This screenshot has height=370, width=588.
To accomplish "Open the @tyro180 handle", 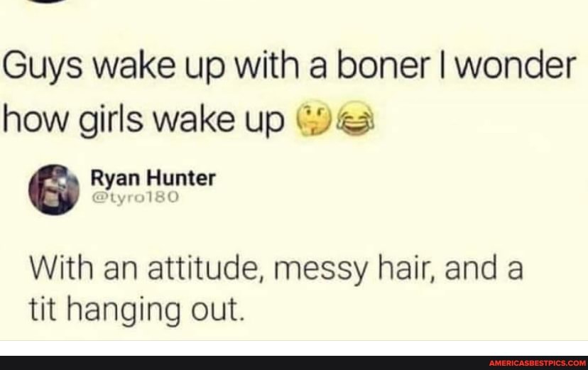I will tap(136, 197).
